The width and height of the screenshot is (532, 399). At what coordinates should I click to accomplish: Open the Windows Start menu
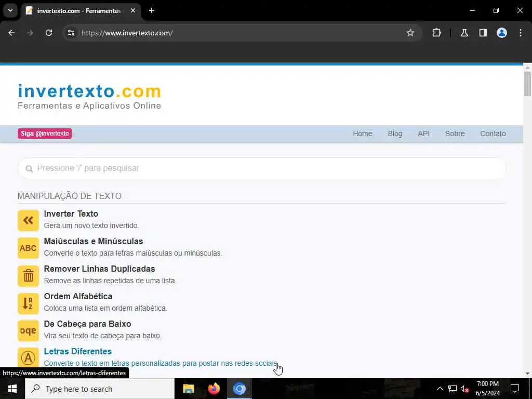(x=12, y=389)
